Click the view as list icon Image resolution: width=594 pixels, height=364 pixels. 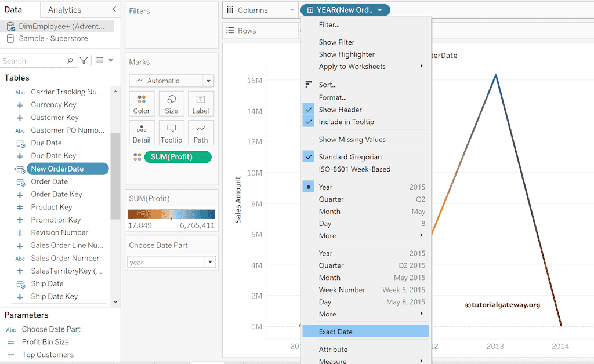coord(99,60)
